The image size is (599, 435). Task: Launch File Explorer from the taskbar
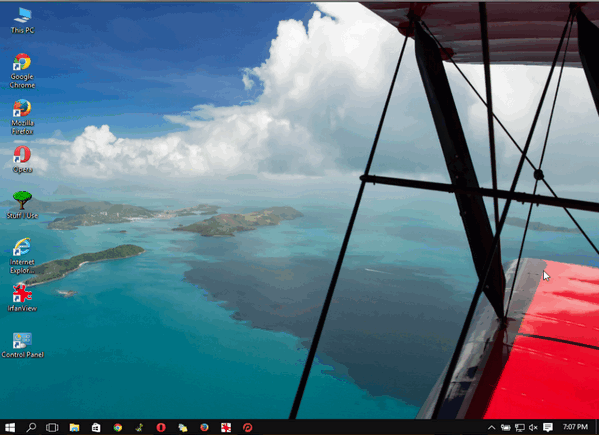[74, 427]
